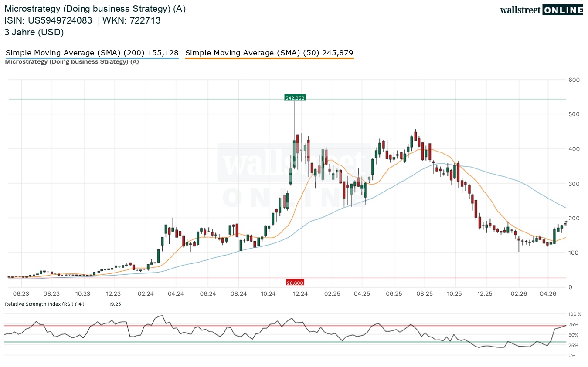The width and height of the screenshot is (588, 367).
Task: Click the wallstreet ONLINE logo
Action: coord(541,10)
